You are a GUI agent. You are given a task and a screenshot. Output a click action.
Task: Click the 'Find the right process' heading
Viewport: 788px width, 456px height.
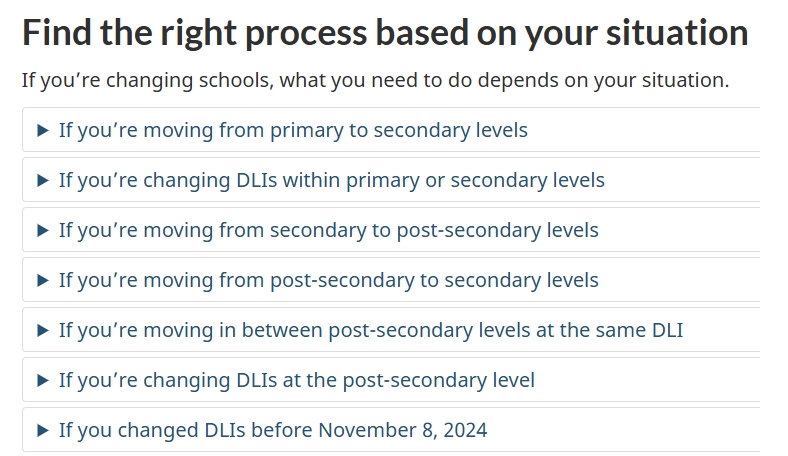[385, 33]
